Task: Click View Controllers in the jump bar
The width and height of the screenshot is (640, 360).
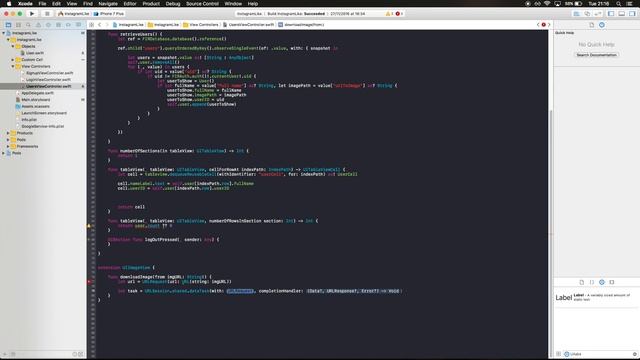Action: 201,25
